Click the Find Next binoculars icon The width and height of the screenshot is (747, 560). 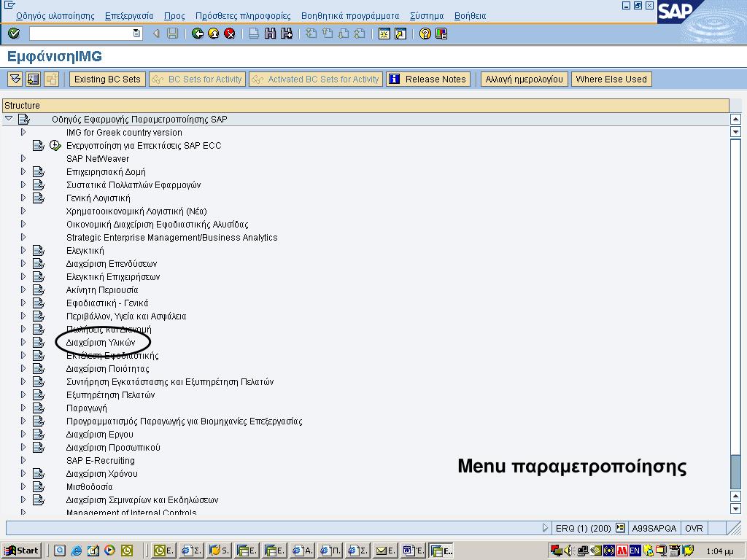(286, 34)
